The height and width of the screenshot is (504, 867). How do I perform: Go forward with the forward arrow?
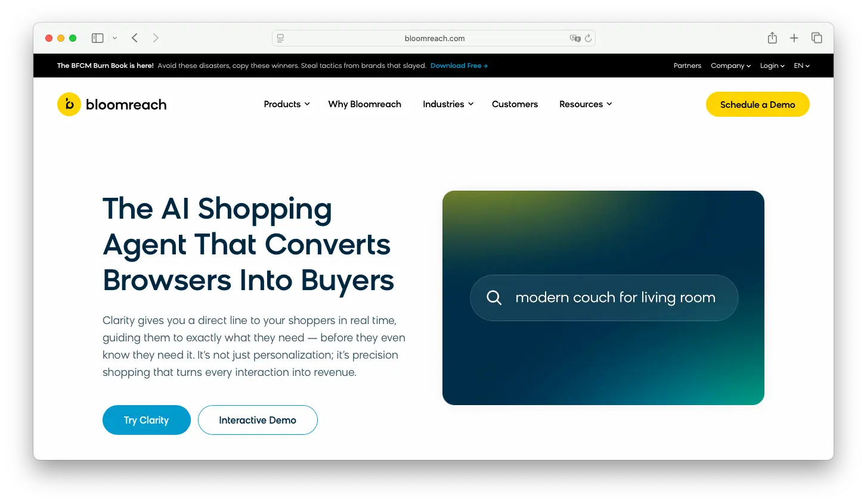point(156,38)
